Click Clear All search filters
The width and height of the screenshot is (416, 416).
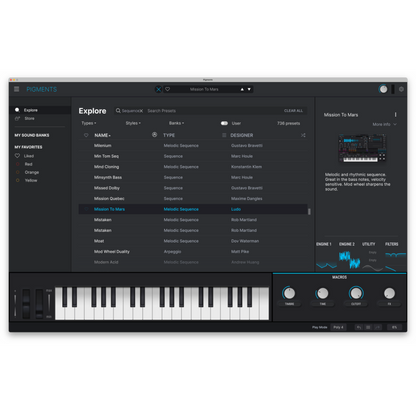pos(293,111)
